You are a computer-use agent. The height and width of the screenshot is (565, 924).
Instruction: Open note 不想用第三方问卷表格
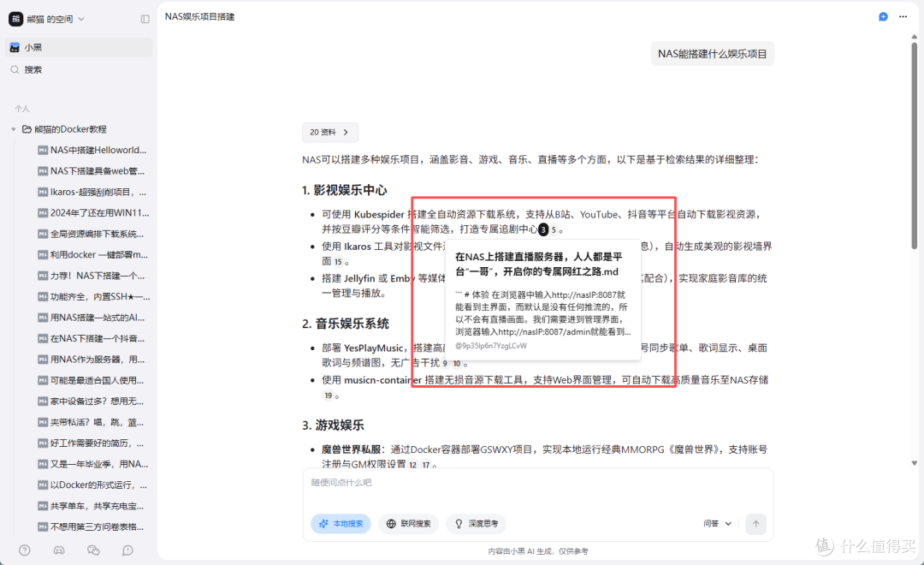(92, 526)
